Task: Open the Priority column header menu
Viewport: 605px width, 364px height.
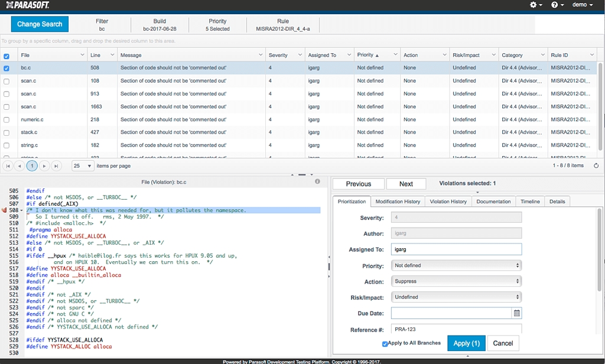Action: tap(395, 55)
